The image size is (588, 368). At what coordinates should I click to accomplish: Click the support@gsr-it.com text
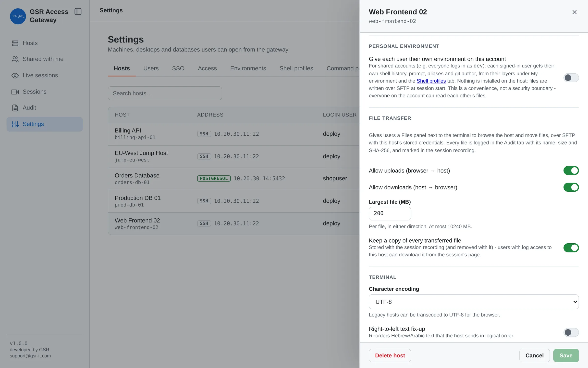[30, 356]
